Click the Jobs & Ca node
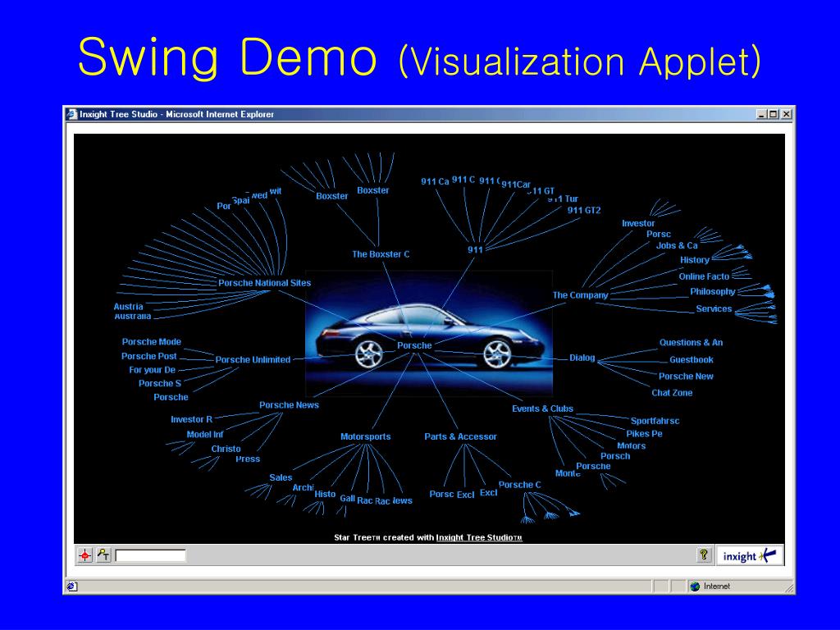840x630 pixels. (677, 245)
